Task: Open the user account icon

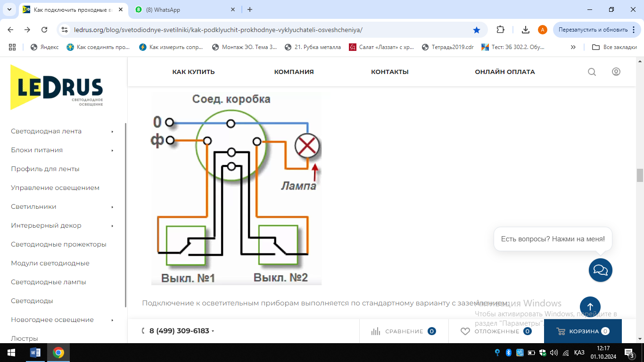Action: 616,72
